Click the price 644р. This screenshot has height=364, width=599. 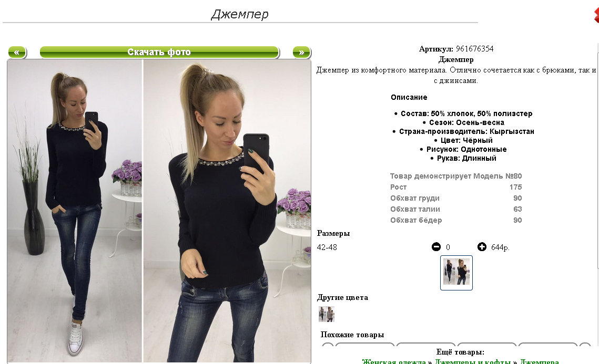[x=500, y=247]
